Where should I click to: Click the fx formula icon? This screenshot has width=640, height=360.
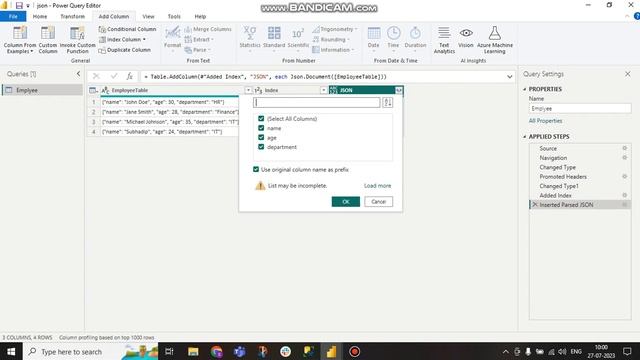point(129,76)
